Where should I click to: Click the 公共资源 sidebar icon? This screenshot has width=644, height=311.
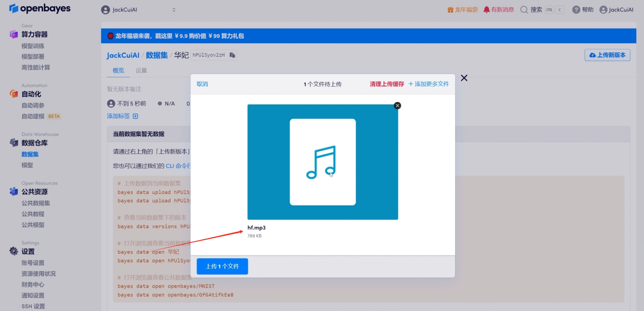14,191
